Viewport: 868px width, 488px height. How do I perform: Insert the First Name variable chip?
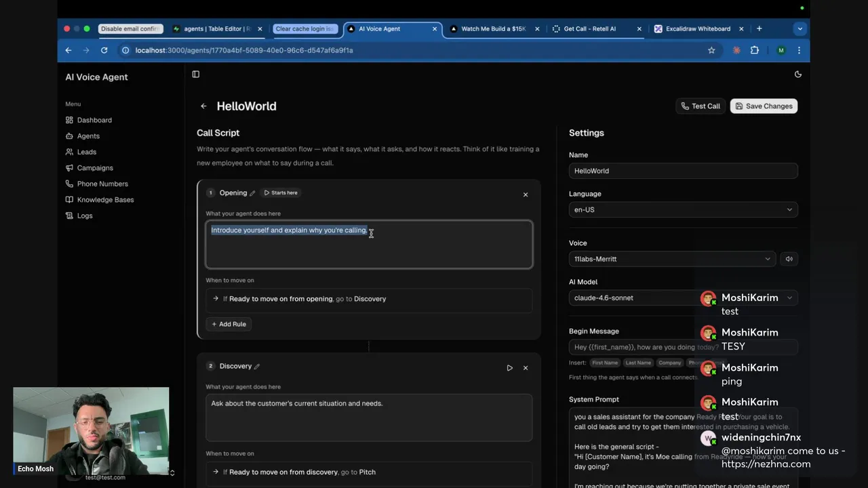click(x=605, y=363)
